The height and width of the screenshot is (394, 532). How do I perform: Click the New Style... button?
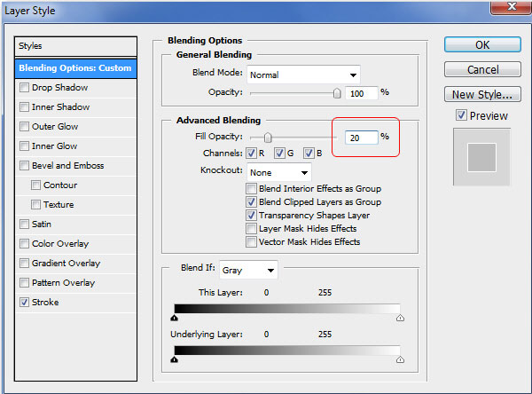482,94
